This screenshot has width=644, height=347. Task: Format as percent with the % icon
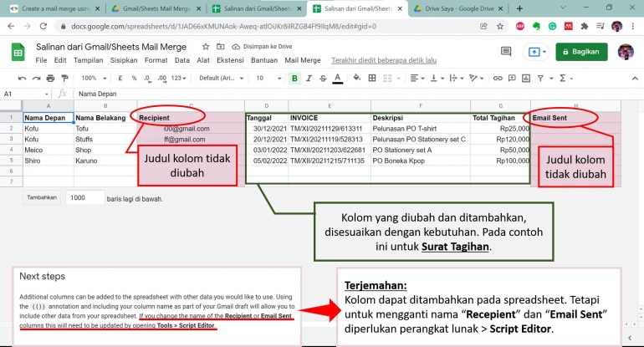coord(134,78)
